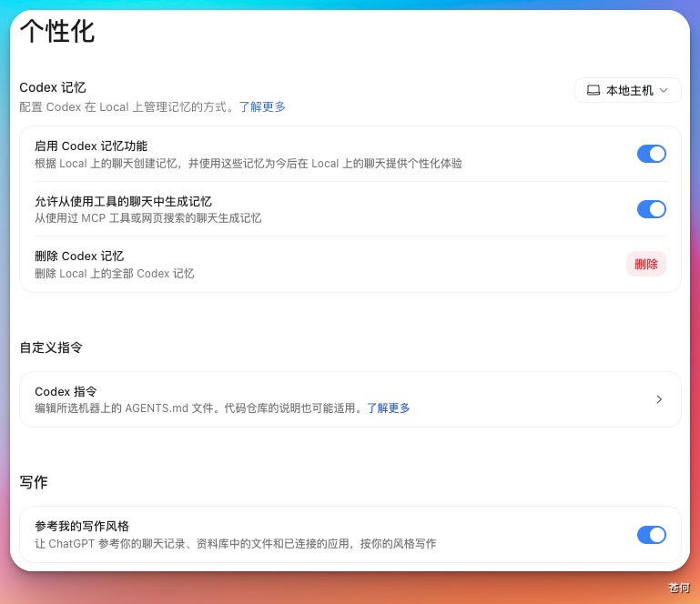Image resolution: width=700 pixels, height=604 pixels.
Task: Click 启用 Codex 记忆功能 row label
Action: 91,146
